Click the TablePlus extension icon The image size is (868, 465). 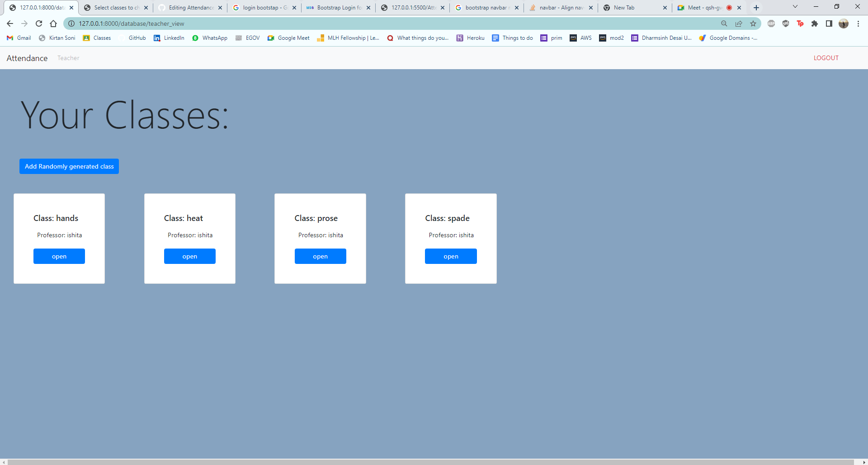click(800, 23)
